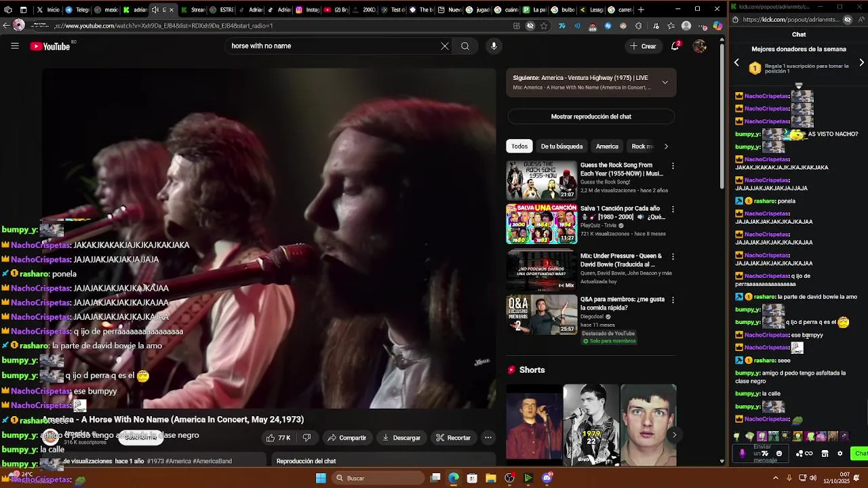Go to the YouTube home logo
This screenshot has height=488, width=868.
(50, 46)
